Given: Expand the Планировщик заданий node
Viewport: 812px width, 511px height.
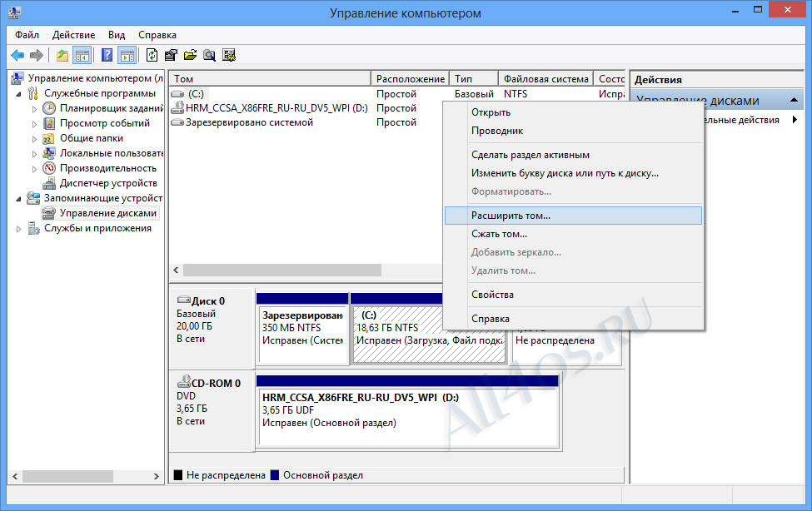Looking at the screenshot, I should click(x=34, y=109).
